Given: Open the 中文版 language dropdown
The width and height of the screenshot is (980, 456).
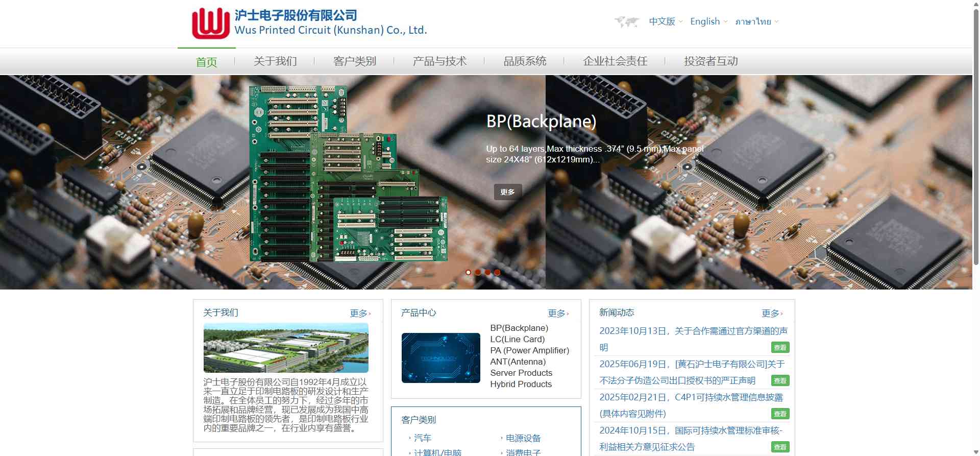Looking at the screenshot, I should [665, 21].
